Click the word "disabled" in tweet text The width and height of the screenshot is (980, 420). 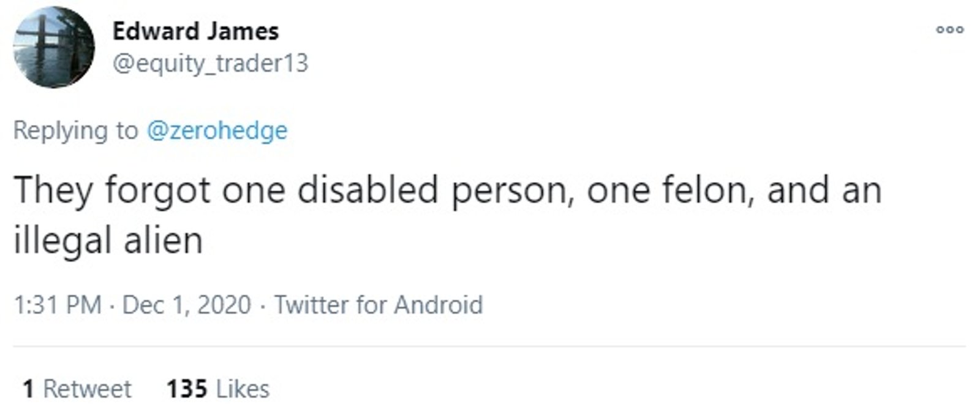point(367,189)
